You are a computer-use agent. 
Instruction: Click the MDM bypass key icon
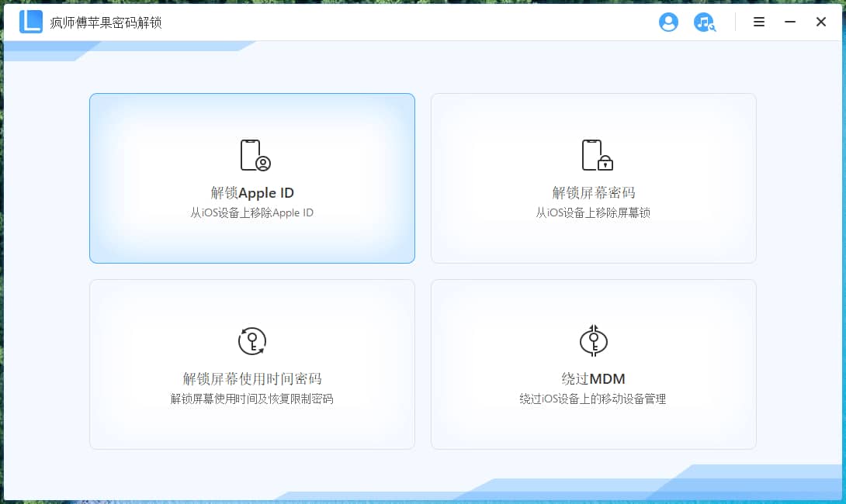(x=594, y=340)
